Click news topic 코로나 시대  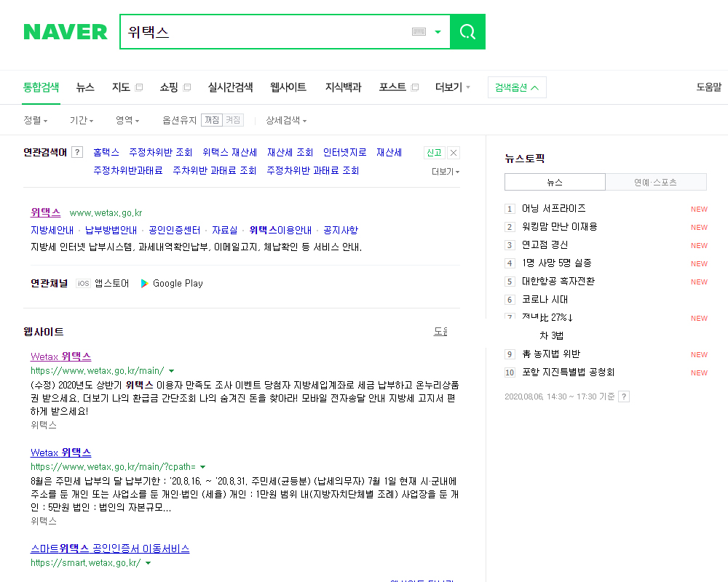point(545,299)
